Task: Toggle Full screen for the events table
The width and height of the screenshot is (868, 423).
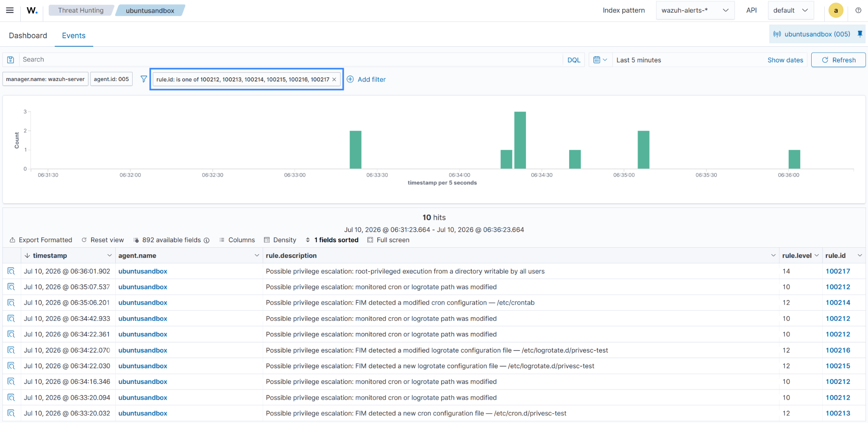Action: click(388, 240)
